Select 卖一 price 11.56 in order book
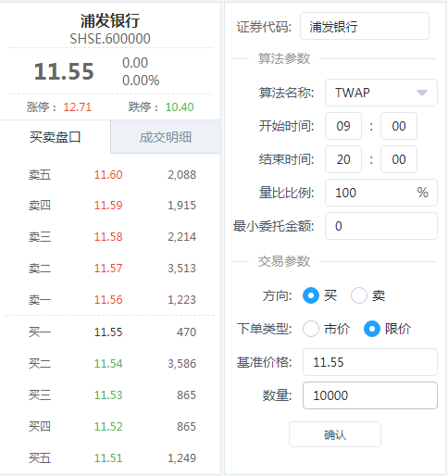Viewport: 448px width, 476px height. pos(108,300)
